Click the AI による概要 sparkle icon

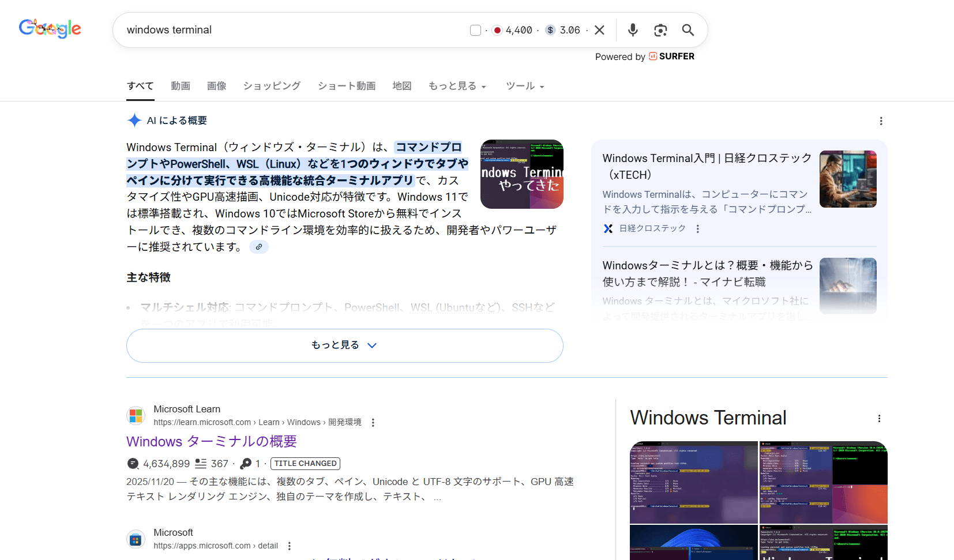pyautogui.click(x=134, y=120)
